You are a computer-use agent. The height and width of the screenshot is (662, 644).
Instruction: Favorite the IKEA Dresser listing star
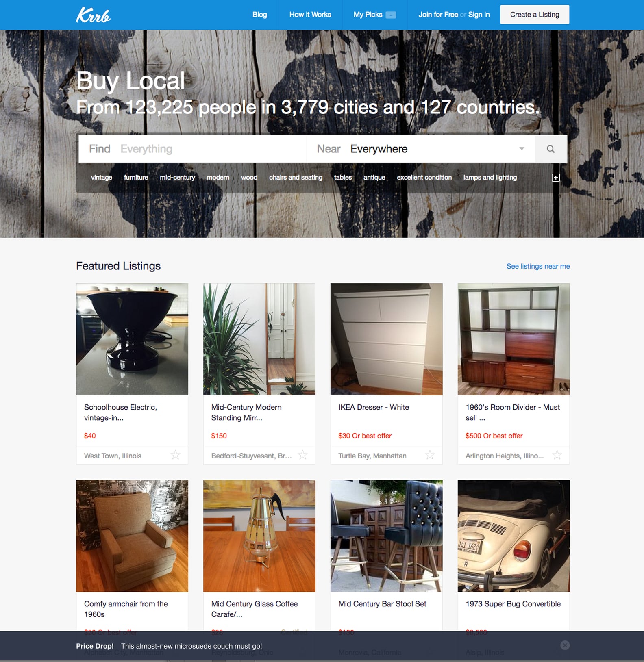[x=430, y=455]
